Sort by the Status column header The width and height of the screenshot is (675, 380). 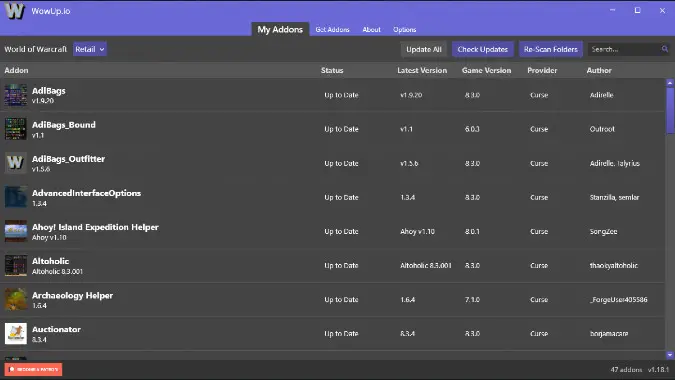tap(332, 70)
